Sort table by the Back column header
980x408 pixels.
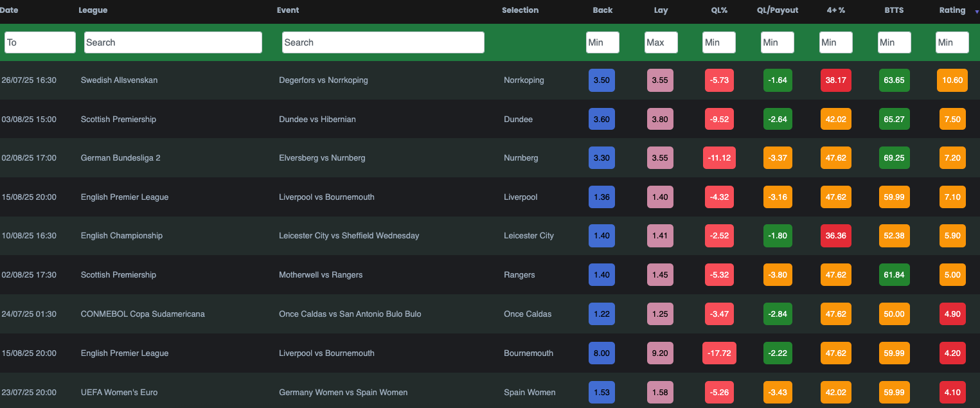[x=602, y=10]
